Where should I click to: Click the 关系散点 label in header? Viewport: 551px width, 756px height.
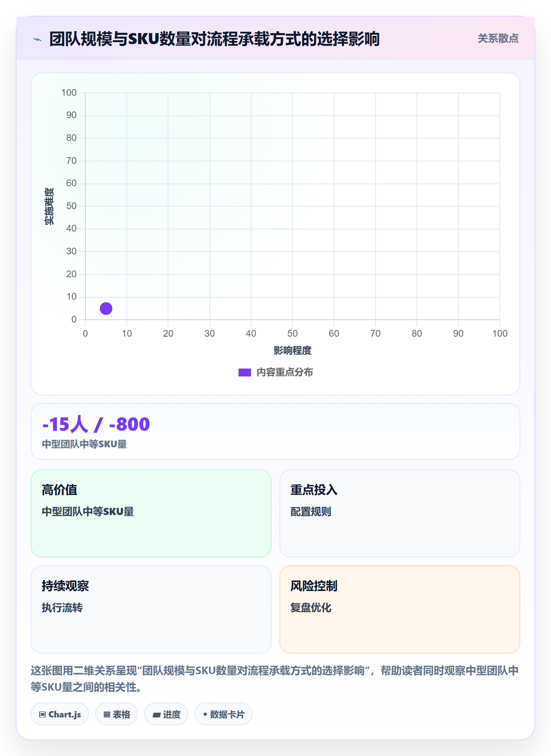click(498, 39)
